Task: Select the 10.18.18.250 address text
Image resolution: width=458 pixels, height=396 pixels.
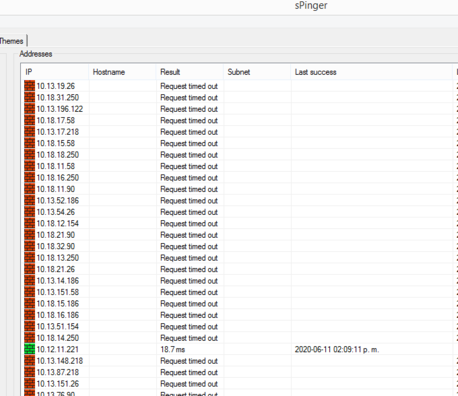Action: click(x=58, y=155)
